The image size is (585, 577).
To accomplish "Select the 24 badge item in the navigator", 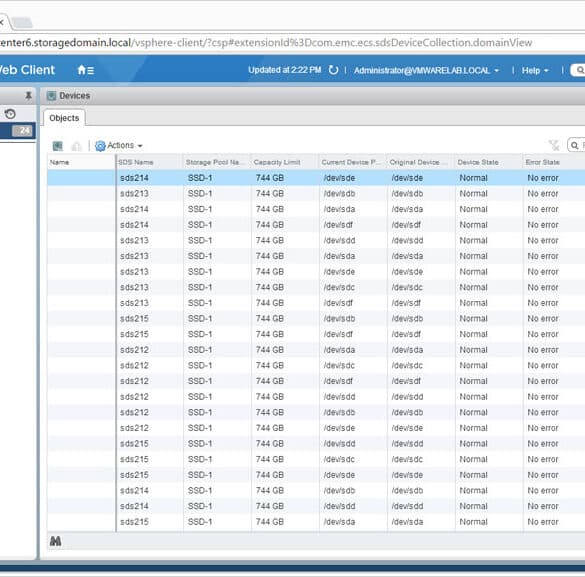I will click(18, 131).
